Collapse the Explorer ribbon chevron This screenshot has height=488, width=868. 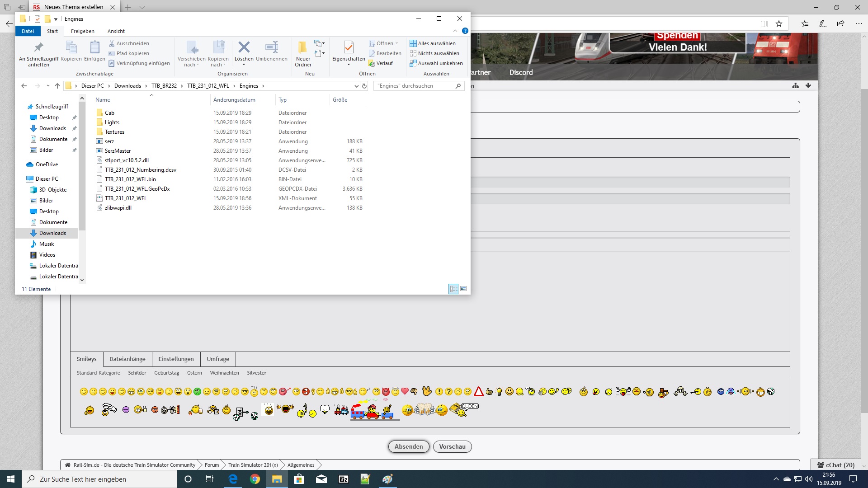click(x=455, y=31)
